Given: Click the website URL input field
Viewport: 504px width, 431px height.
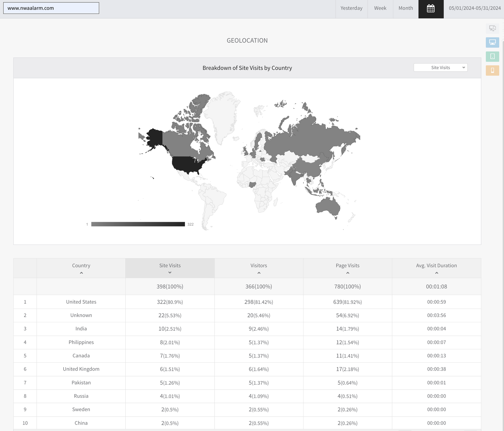Looking at the screenshot, I should click(51, 8).
